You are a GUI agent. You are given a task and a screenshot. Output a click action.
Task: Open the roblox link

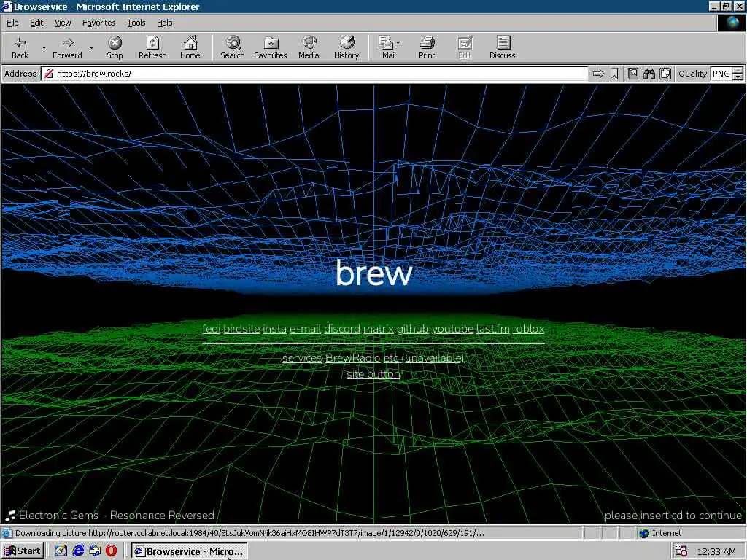coord(528,329)
